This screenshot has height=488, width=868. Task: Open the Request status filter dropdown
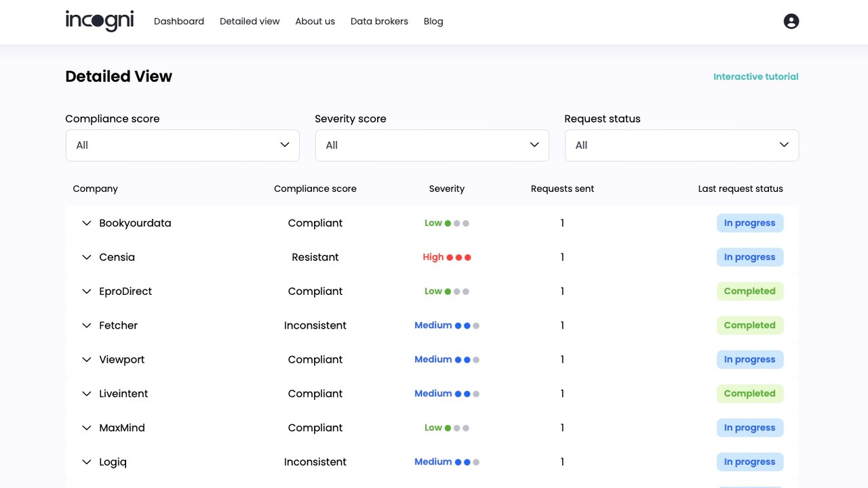[x=682, y=145]
